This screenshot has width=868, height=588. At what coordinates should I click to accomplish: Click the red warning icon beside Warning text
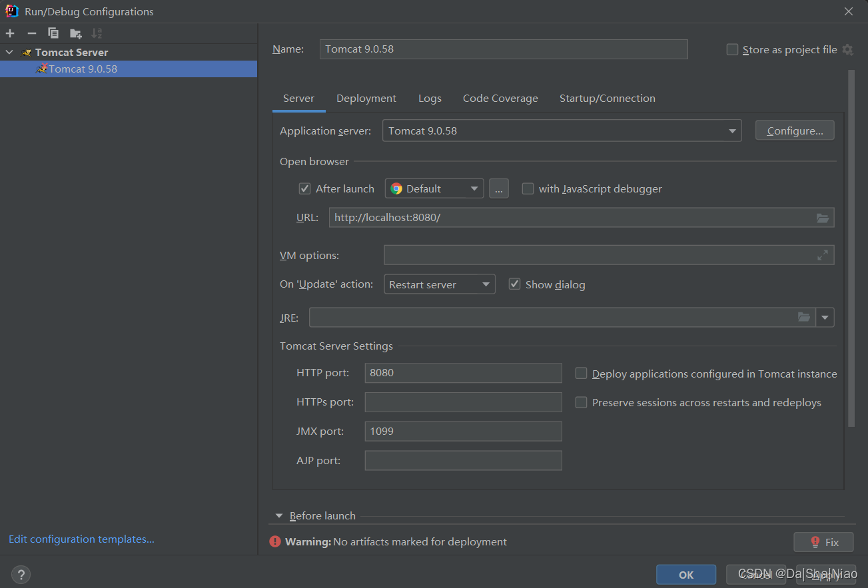tap(275, 541)
